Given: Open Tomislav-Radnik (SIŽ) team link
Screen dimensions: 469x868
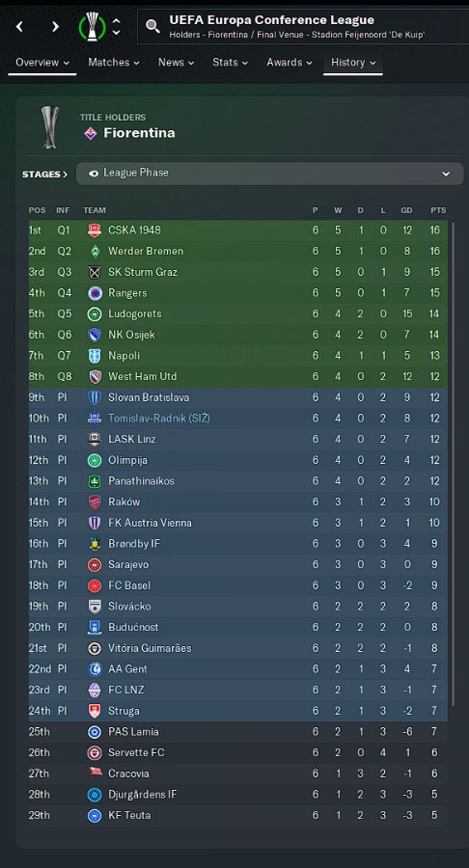Looking at the screenshot, I should coord(159,419).
